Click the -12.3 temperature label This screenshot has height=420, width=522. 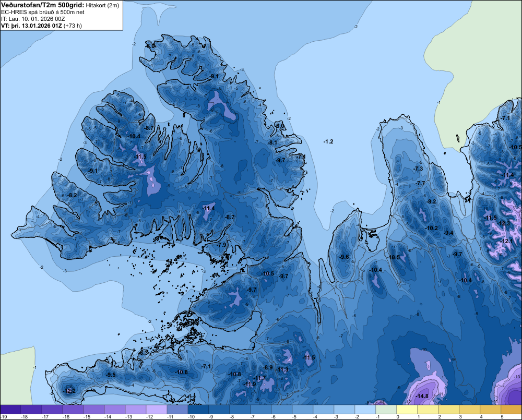point(504,223)
